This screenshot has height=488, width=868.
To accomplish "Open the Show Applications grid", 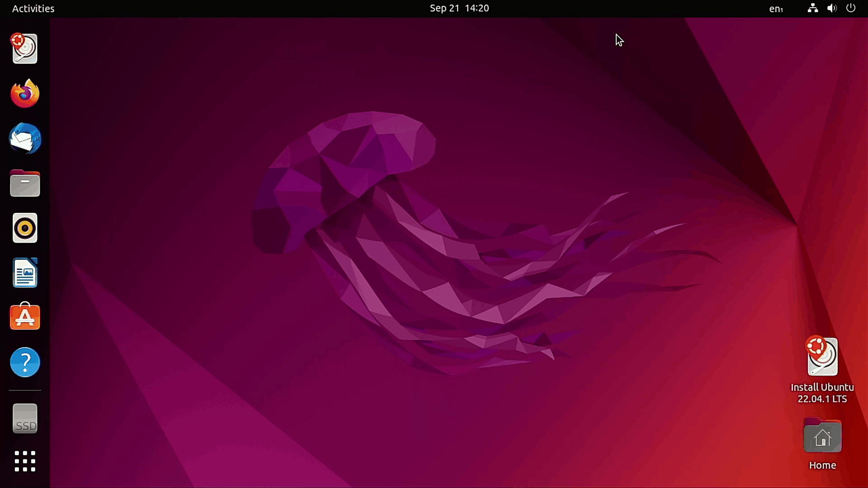I will [x=25, y=461].
